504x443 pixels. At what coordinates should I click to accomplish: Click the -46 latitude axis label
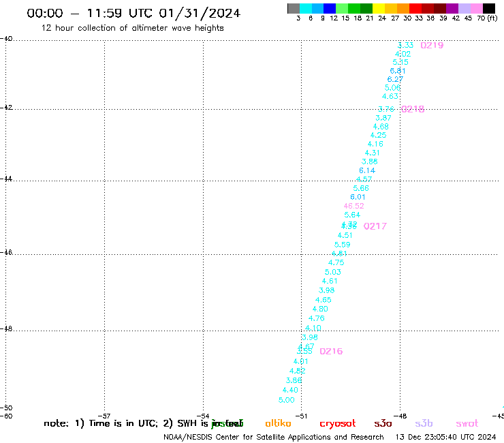6,252
